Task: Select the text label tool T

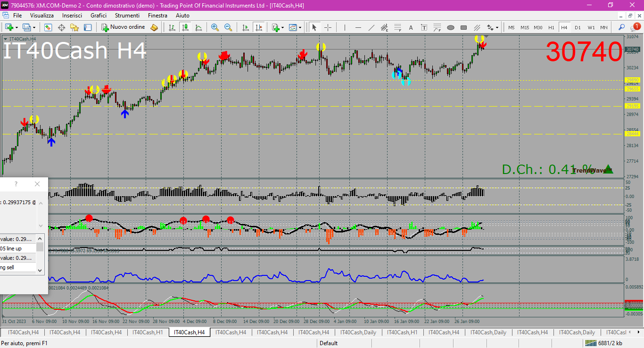Action: (424, 27)
